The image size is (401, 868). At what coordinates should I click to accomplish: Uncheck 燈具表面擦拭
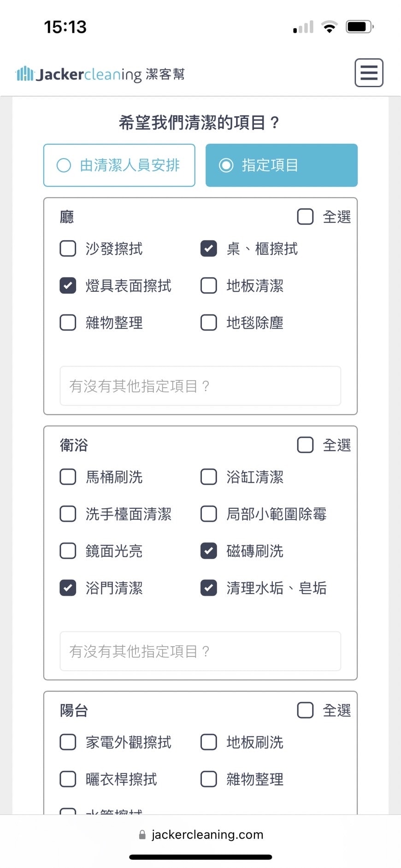[x=68, y=286]
